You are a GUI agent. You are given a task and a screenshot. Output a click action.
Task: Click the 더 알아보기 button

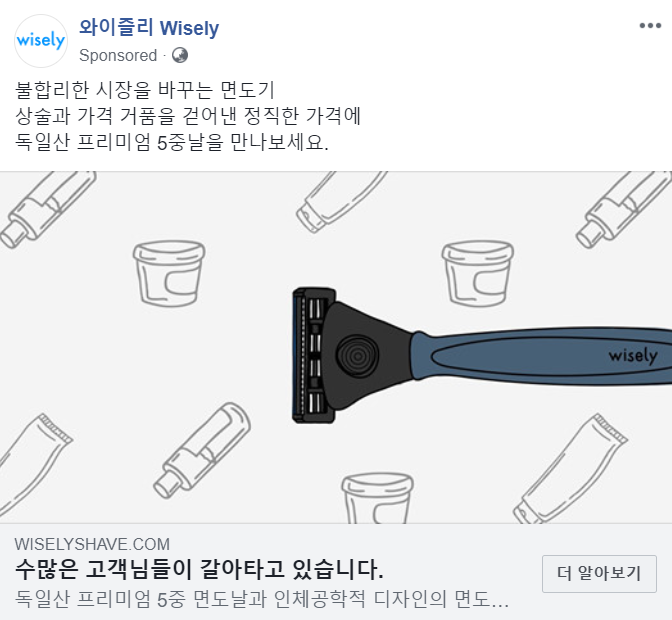click(599, 574)
